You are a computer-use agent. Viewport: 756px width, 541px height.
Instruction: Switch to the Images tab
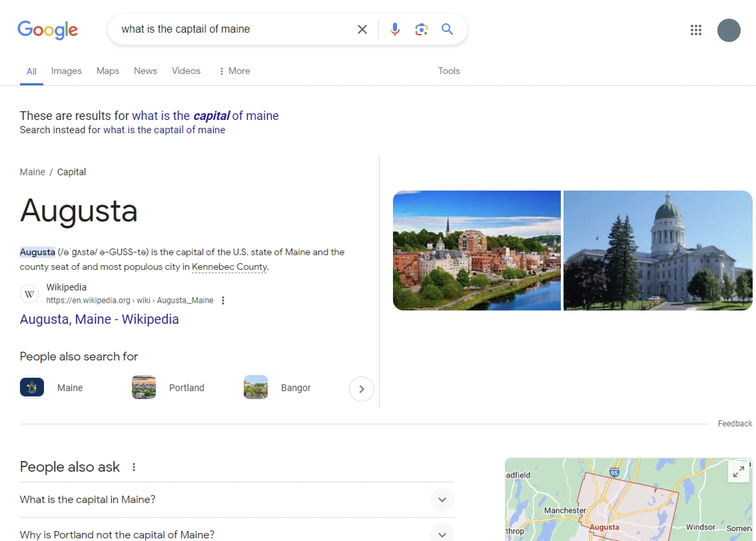(66, 71)
